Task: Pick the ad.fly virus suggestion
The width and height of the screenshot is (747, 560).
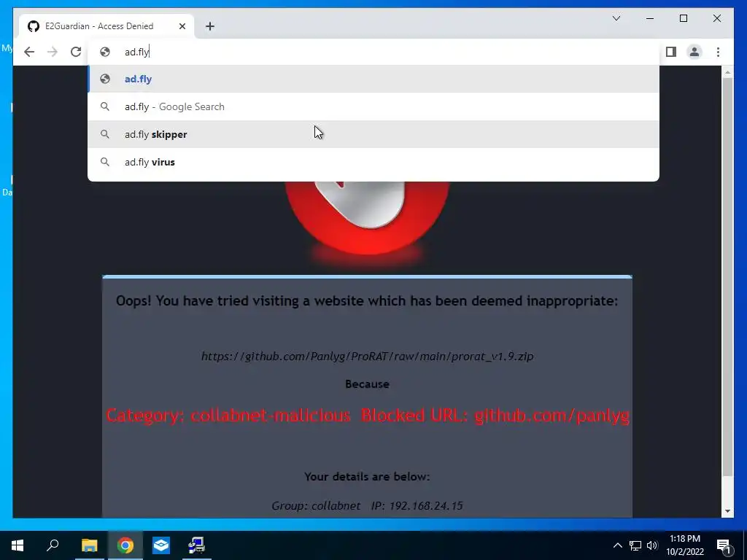Action: pyautogui.click(x=373, y=162)
